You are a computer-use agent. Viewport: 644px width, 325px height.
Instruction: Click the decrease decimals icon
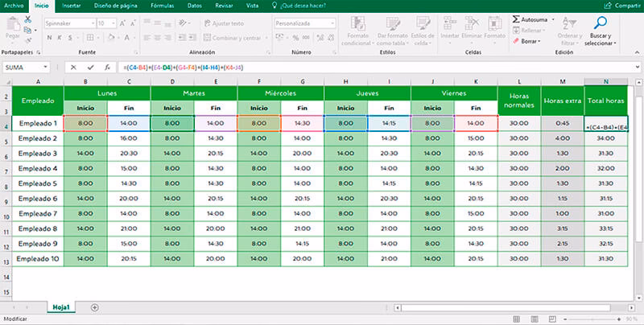(331, 38)
